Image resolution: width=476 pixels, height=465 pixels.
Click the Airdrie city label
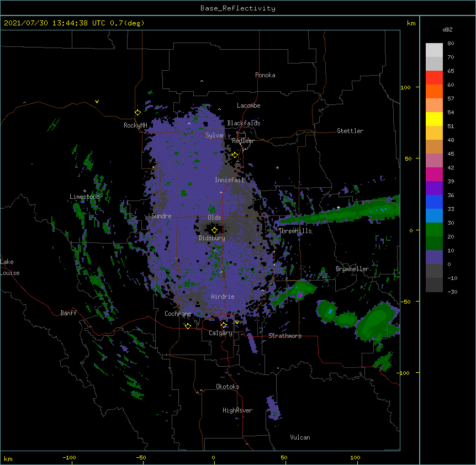click(223, 297)
